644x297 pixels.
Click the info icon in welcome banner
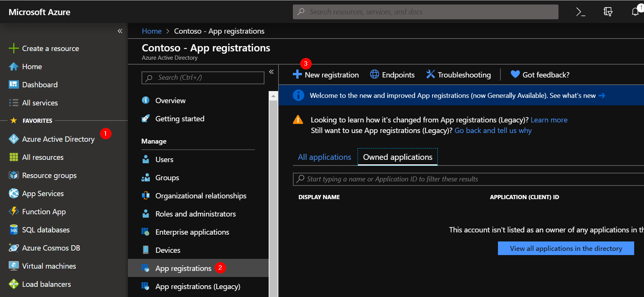[x=298, y=95]
